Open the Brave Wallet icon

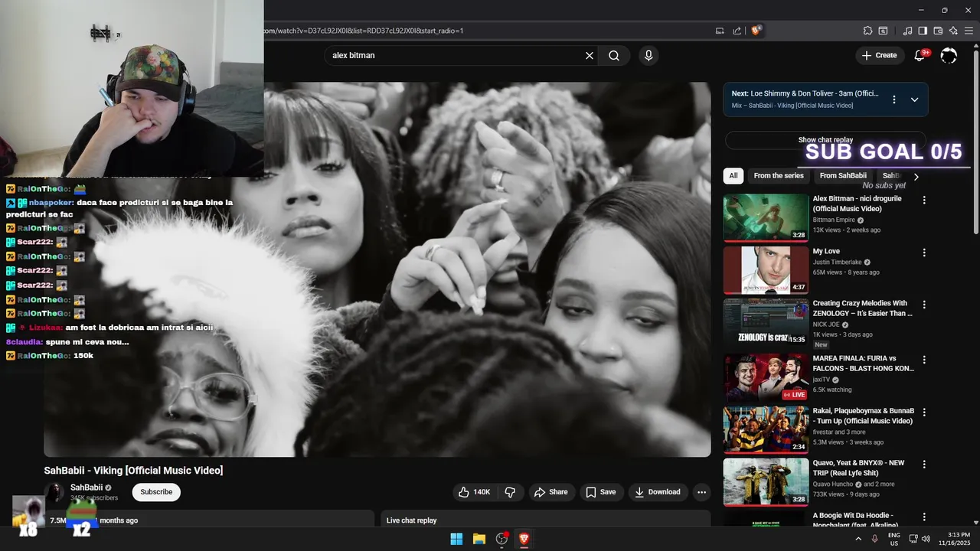938,31
